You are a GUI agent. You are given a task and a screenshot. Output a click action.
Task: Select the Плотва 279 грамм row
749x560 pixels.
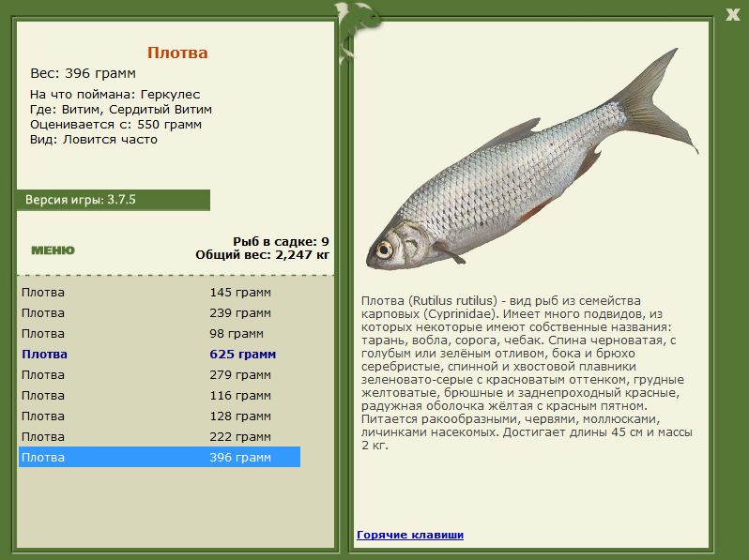tap(159, 375)
